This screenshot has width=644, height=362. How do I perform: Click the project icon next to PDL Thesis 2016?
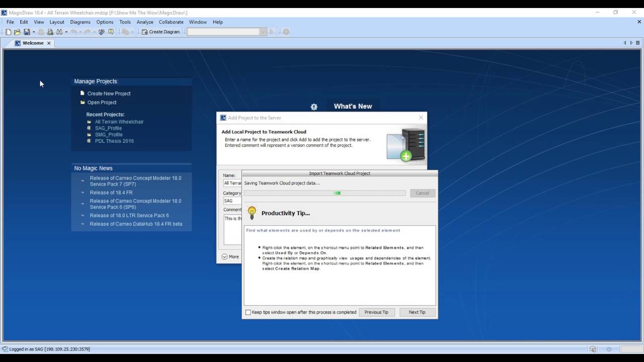click(x=89, y=141)
